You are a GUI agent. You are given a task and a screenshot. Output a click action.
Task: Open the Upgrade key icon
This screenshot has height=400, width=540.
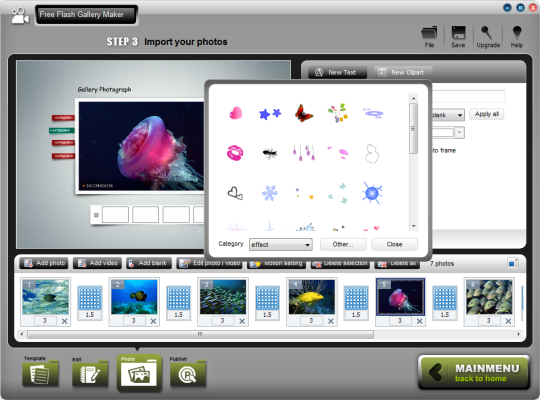[488, 37]
